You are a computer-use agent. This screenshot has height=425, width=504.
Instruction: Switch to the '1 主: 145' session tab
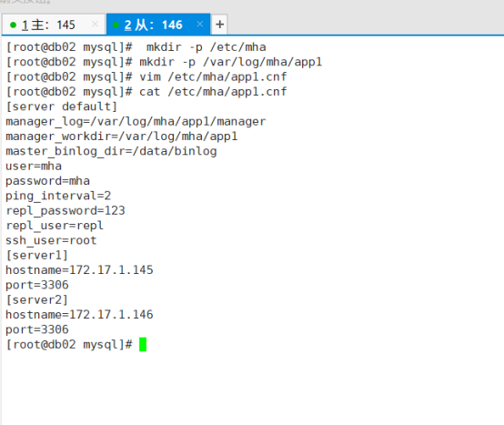pyautogui.click(x=54, y=25)
